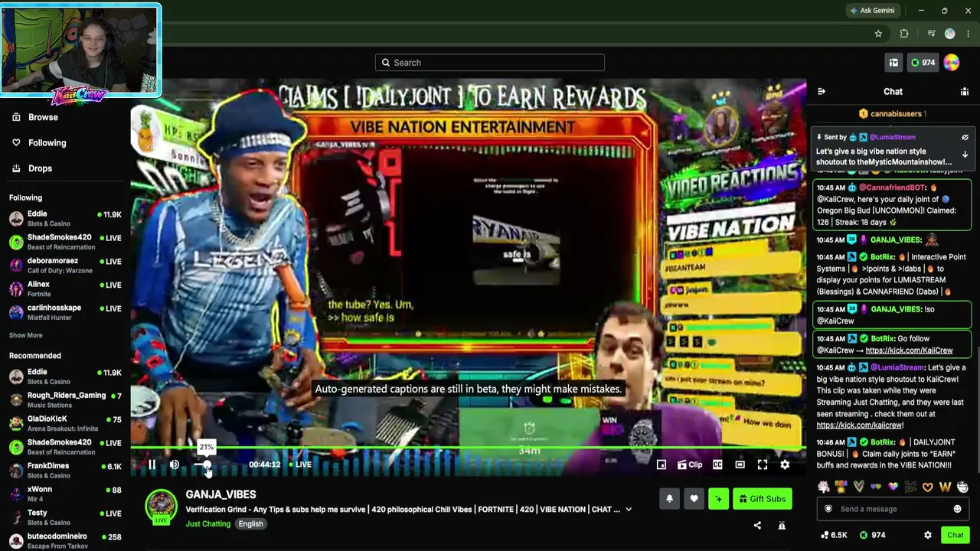Send the gold W emote
This screenshot has width=980, height=551.
[945, 487]
